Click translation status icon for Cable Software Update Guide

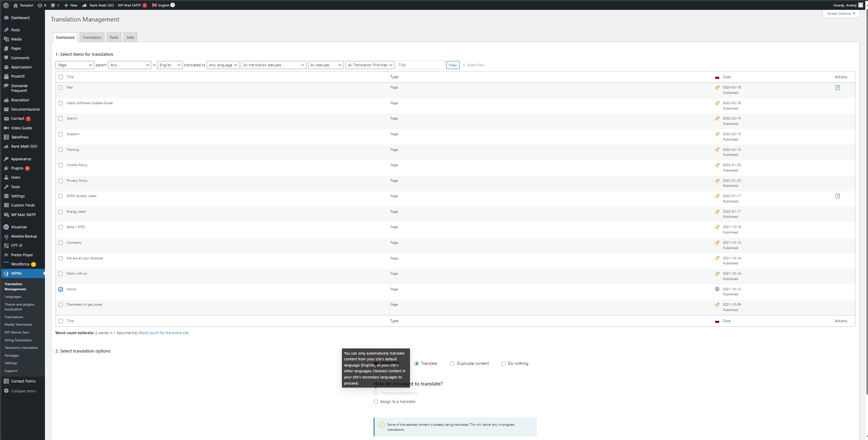click(x=717, y=103)
